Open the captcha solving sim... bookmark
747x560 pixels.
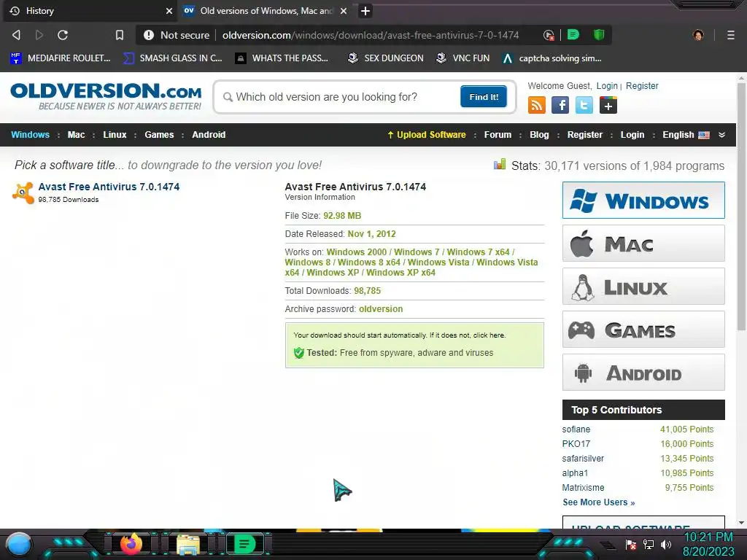(x=552, y=58)
